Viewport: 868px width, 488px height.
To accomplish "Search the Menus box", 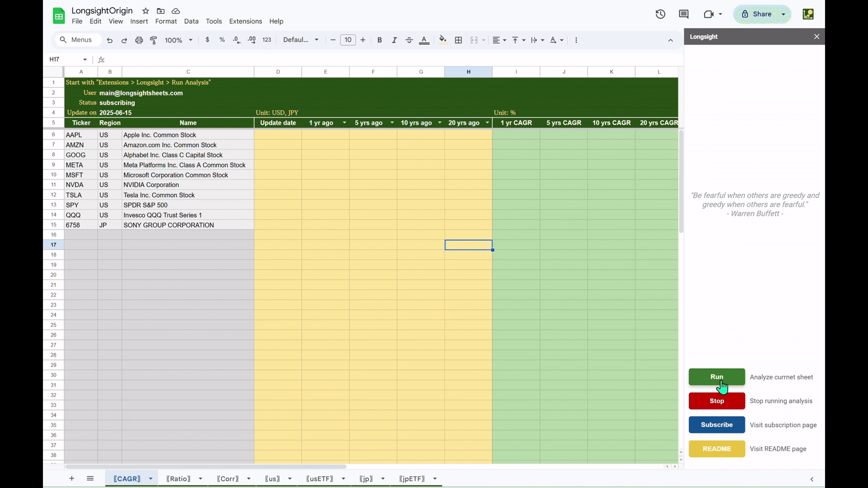I will tap(78, 40).
